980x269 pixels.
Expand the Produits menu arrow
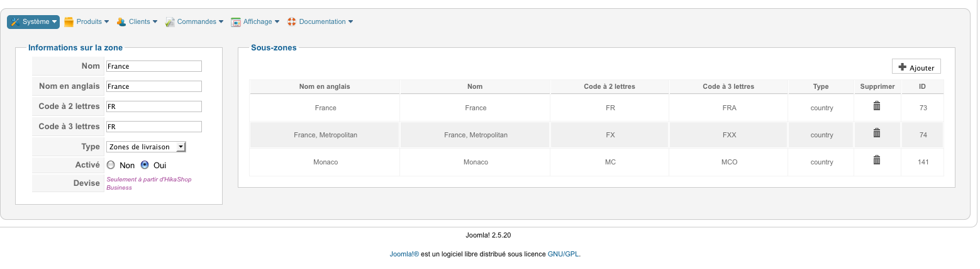click(x=106, y=22)
